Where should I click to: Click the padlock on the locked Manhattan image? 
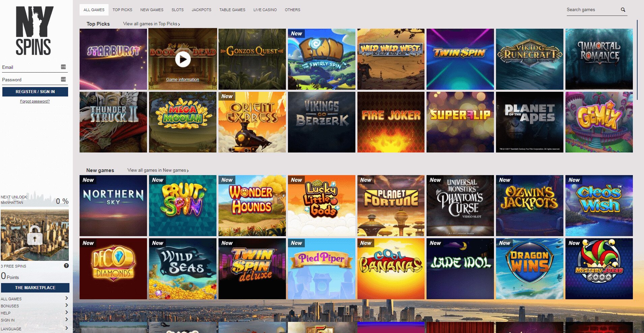click(x=35, y=236)
